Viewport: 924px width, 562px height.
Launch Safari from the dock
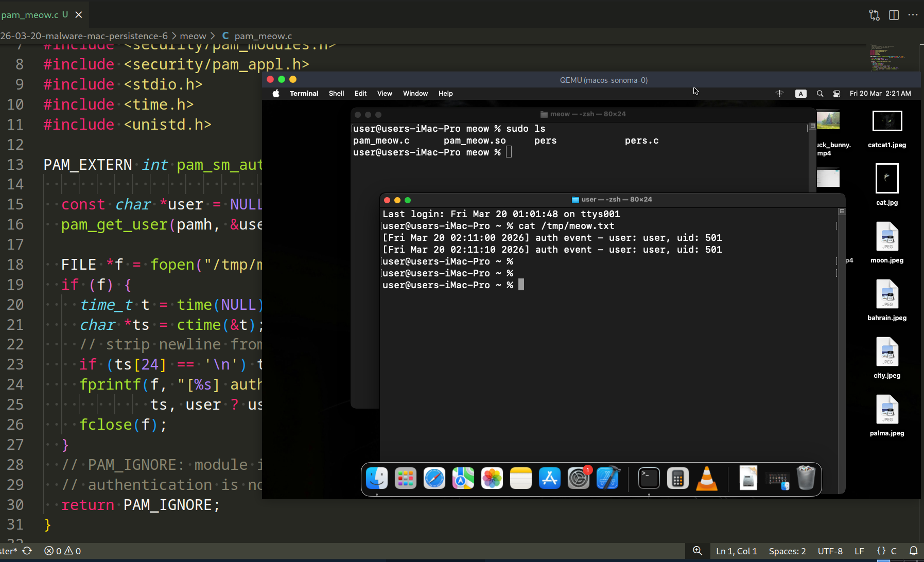[434, 478]
